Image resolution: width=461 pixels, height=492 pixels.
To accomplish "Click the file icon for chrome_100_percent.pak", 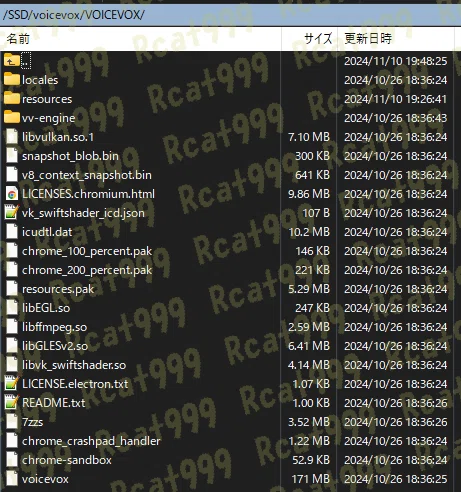I will [12, 251].
